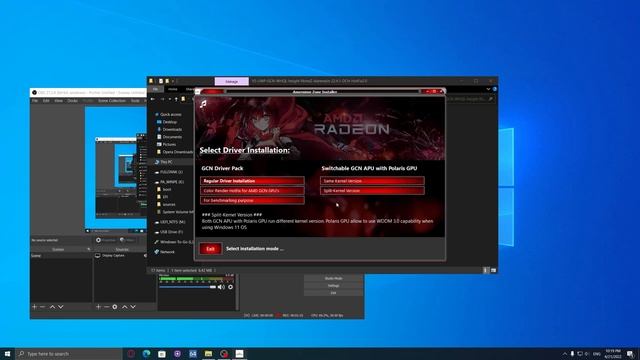
Task: Show hidden system tray icons
Action: [565, 353]
